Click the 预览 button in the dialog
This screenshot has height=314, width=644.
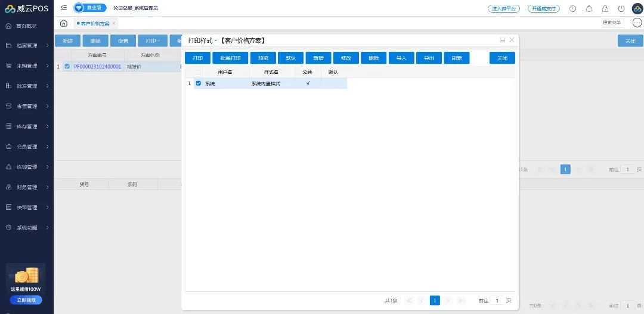click(x=263, y=58)
